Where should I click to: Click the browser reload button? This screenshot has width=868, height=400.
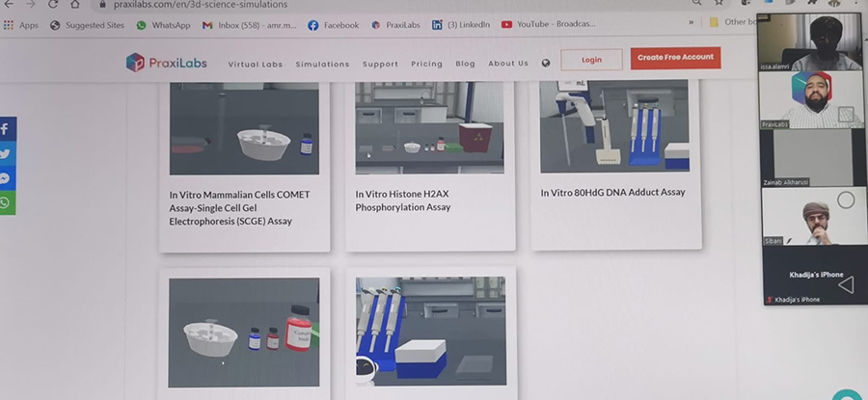(53, 4)
